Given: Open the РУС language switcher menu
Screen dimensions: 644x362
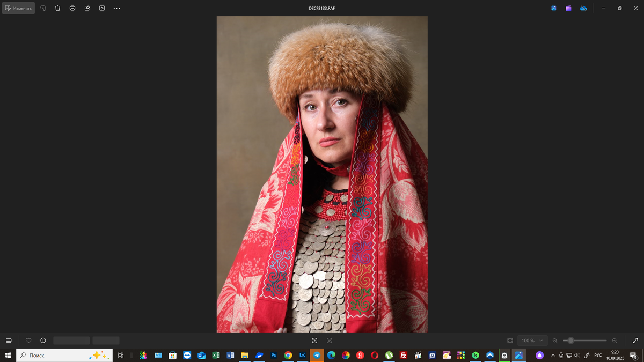Looking at the screenshot, I should [x=597, y=354].
